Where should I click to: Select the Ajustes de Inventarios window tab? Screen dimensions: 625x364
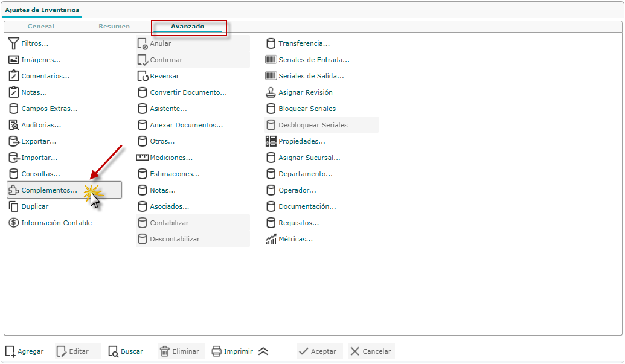(x=42, y=10)
